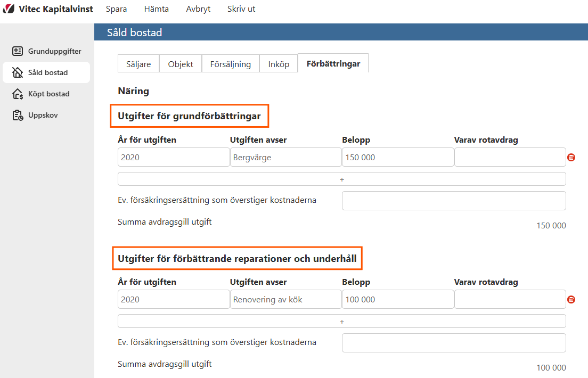Click the year field showing 2020
Image resolution: width=588 pixels, height=378 pixels.
pyautogui.click(x=173, y=157)
